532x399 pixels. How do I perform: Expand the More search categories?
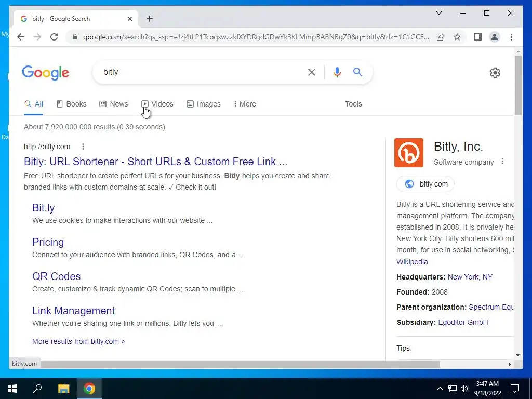(245, 104)
